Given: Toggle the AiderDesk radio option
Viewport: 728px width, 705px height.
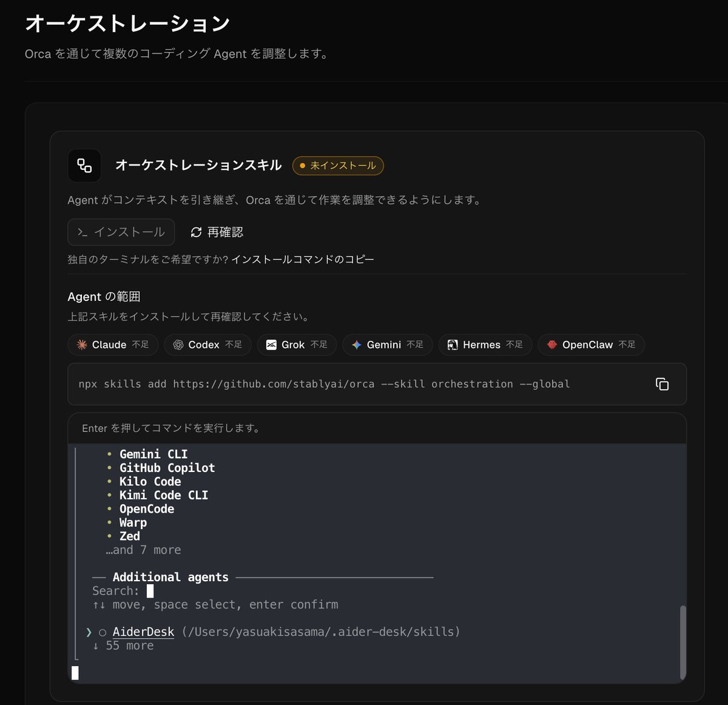Looking at the screenshot, I should 103,632.
